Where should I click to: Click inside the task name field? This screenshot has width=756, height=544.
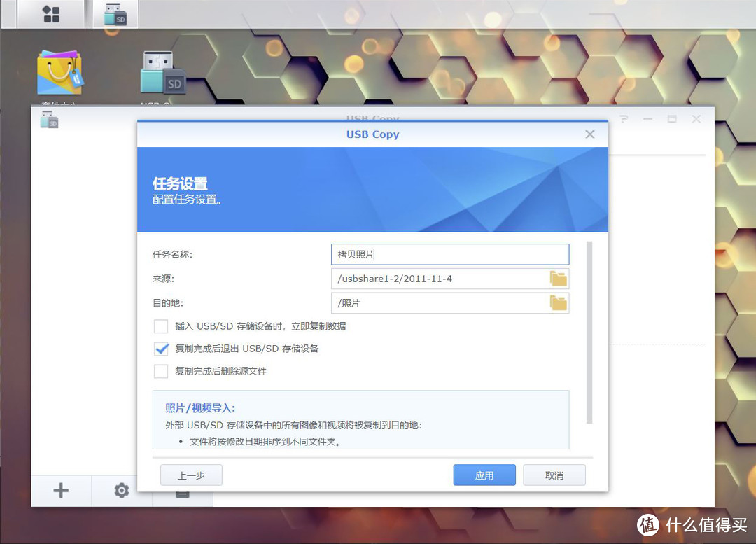pyautogui.click(x=448, y=253)
